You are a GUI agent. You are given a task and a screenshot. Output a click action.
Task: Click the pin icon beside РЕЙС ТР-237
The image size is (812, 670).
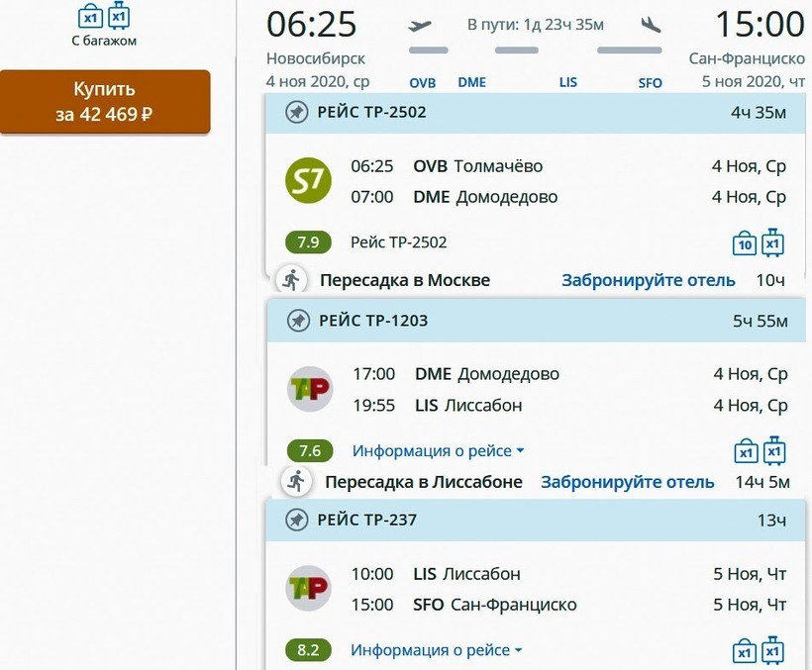297,521
